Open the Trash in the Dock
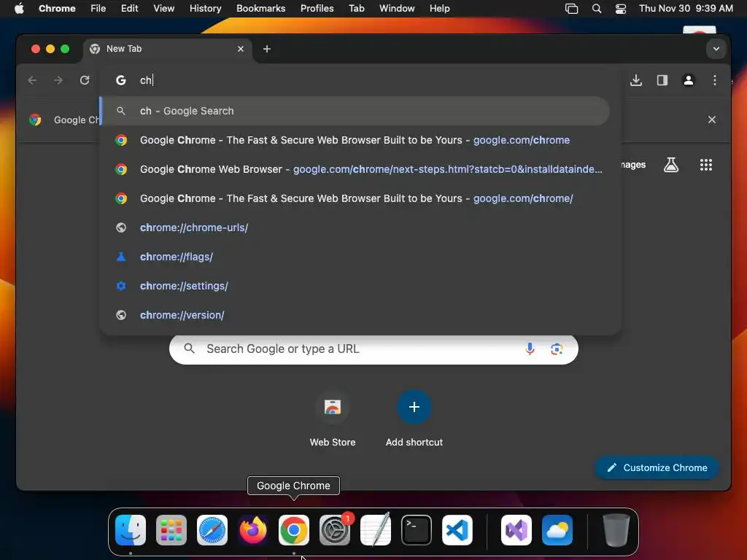The width and height of the screenshot is (747, 560). point(616,530)
